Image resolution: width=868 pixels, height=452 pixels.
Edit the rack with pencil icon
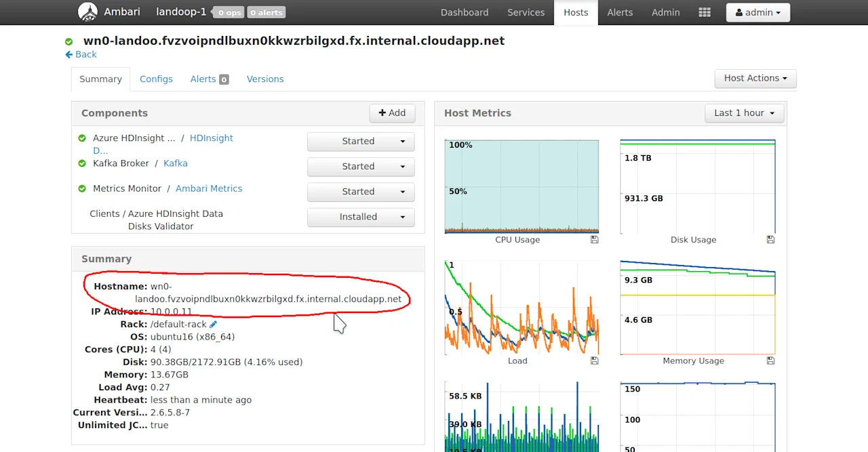click(214, 325)
